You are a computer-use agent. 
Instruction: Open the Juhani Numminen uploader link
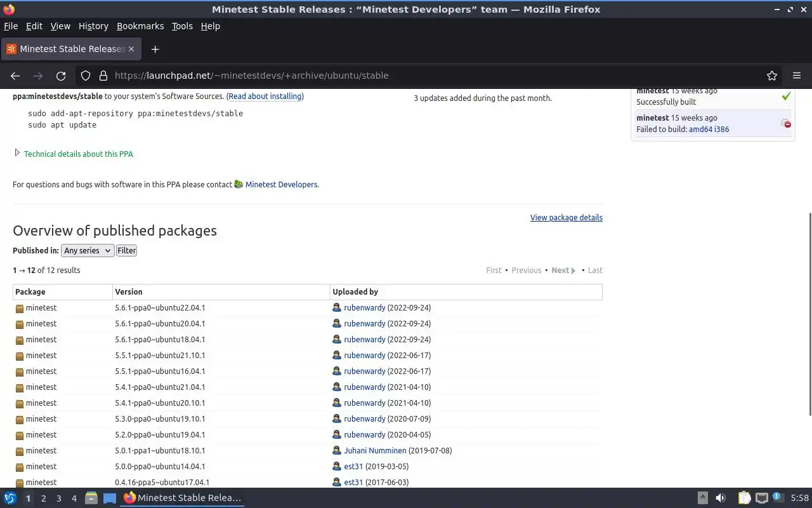point(375,451)
